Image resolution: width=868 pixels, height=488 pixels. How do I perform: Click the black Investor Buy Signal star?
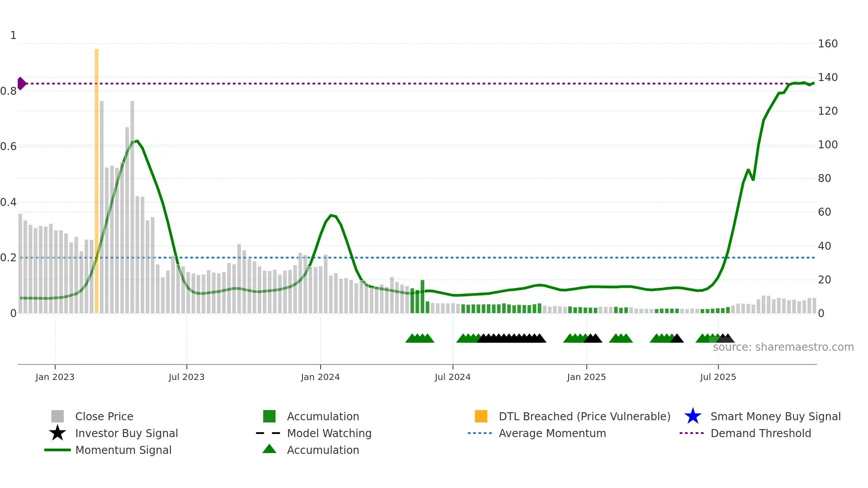point(58,433)
